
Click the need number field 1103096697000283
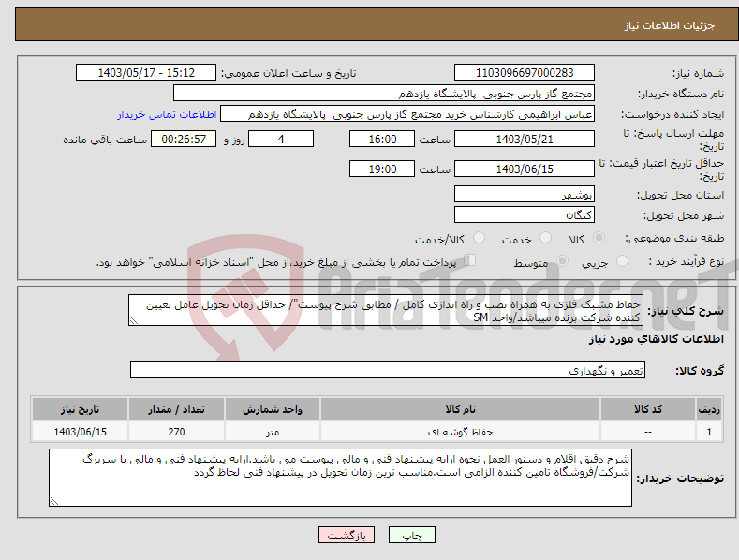pyautogui.click(x=525, y=73)
